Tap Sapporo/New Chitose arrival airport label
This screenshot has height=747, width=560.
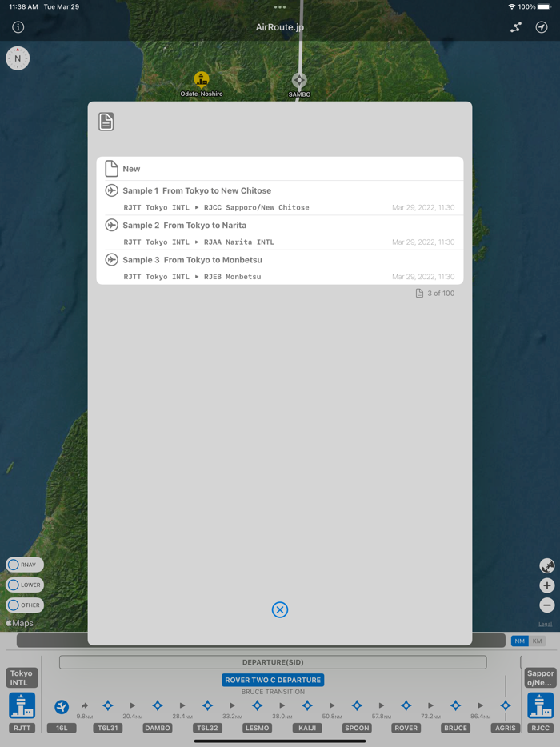pyautogui.click(x=541, y=678)
